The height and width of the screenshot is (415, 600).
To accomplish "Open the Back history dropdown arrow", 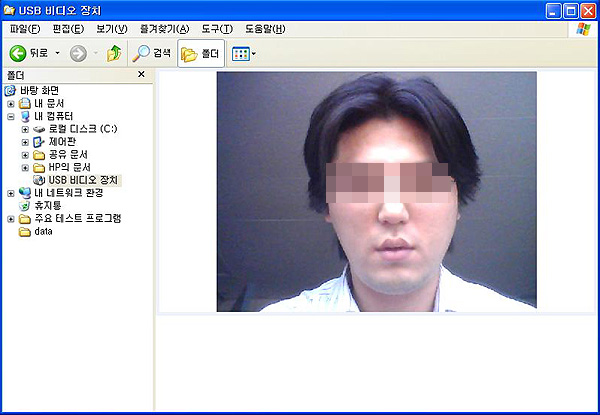I will tap(57, 53).
